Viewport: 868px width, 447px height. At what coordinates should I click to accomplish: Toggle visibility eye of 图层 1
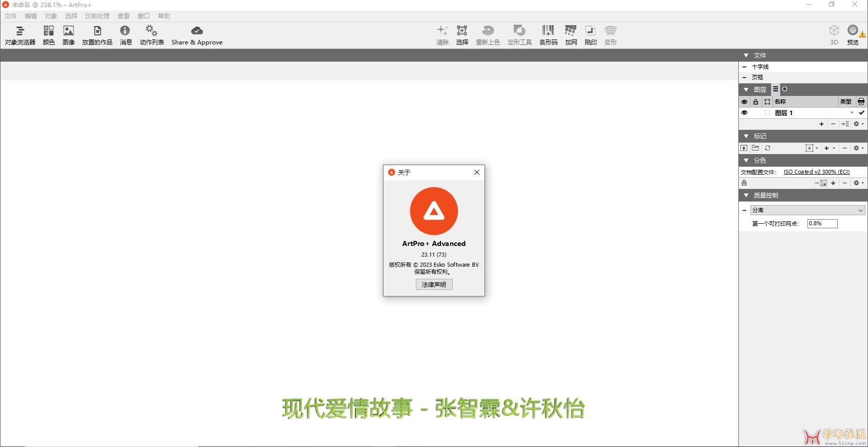744,113
